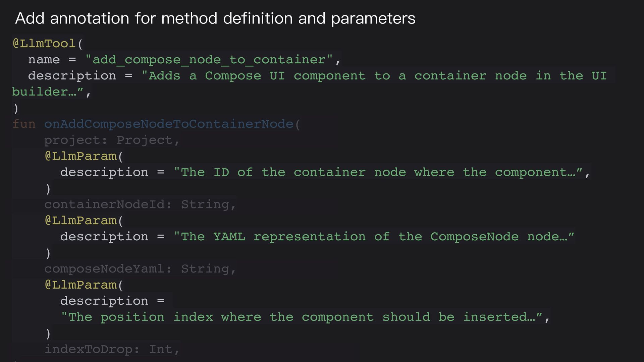Viewport: 644px width, 362px height.
Task: Select the third @LlmParam annotation
Action: 80,285
